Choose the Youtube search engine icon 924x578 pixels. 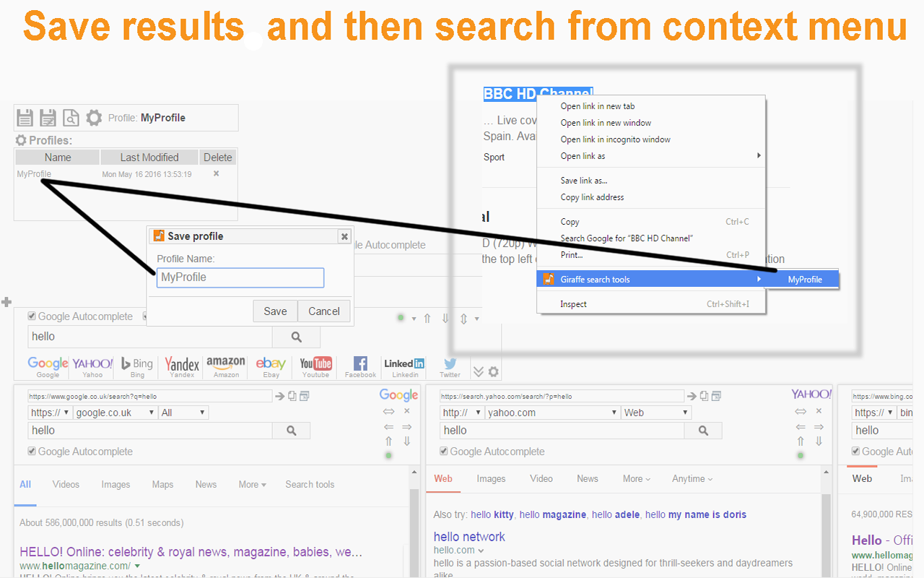click(316, 366)
